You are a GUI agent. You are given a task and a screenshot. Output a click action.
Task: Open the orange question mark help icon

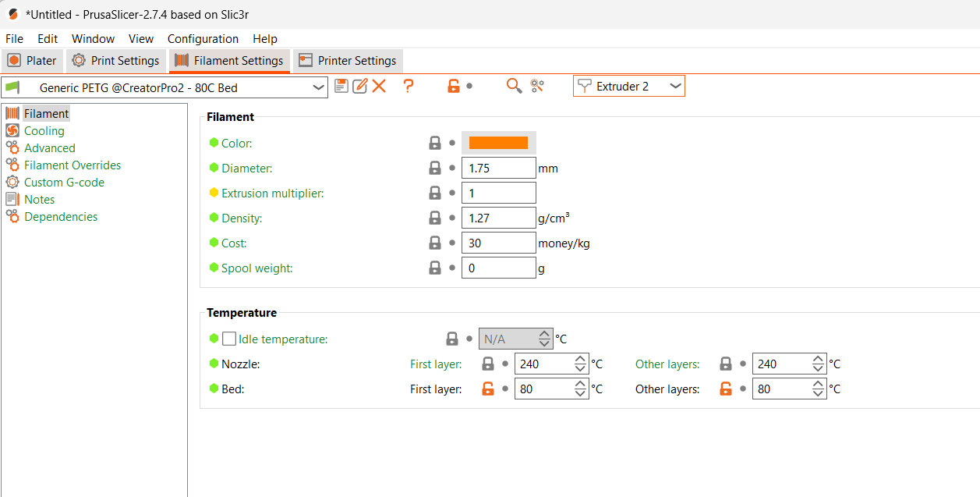pos(408,86)
